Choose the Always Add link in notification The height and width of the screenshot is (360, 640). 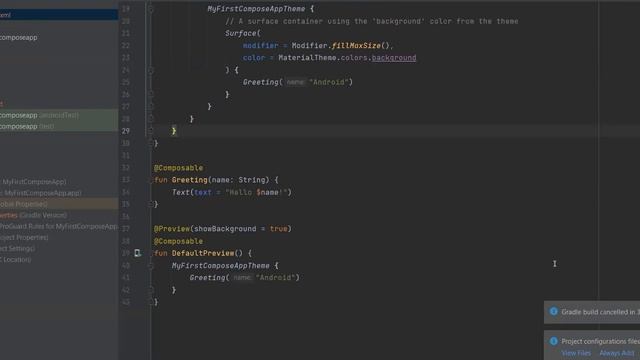pos(617,353)
